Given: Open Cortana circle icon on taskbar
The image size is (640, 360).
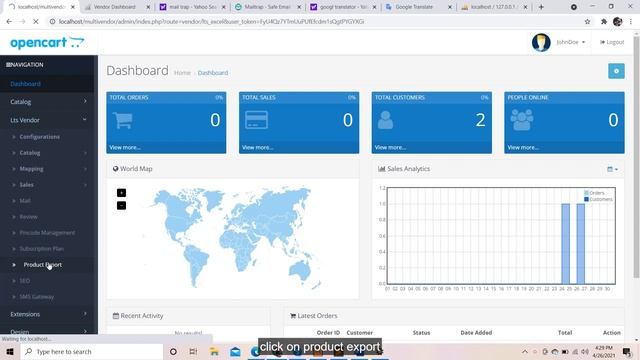Looking at the screenshot, I should (x=173, y=351).
